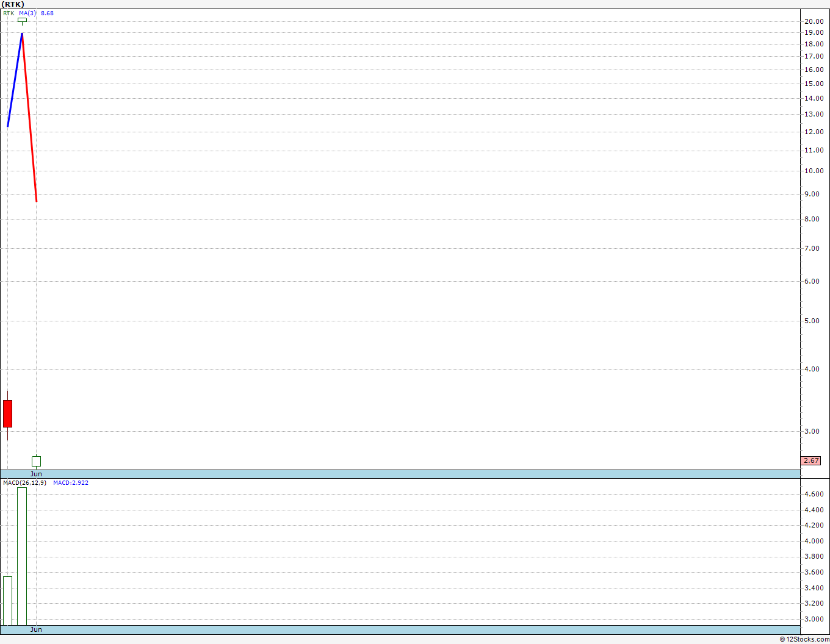Select the red falling moving average line
Screen dimensions: 830x644
pyautogui.click(x=29, y=116)
